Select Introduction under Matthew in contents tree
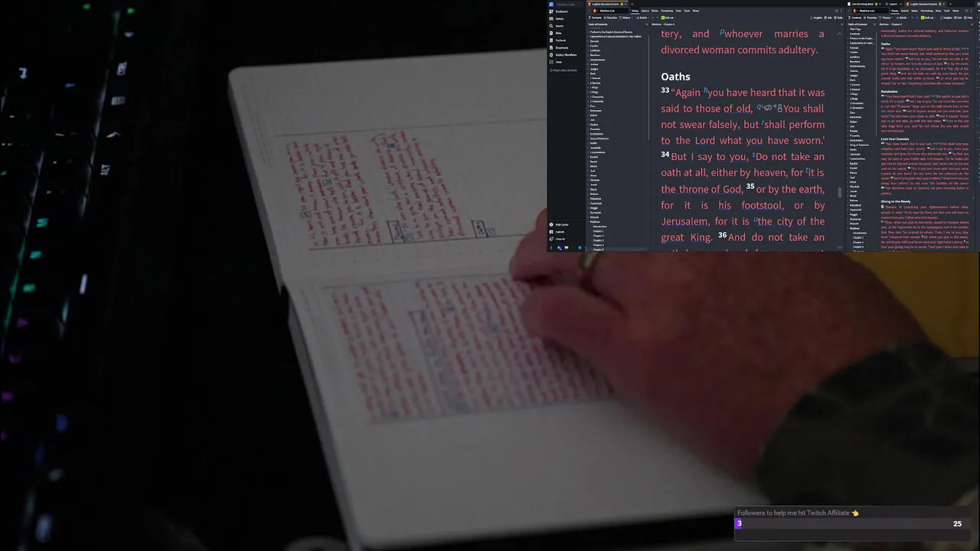Image resolution: width=980 pixels, height=551 pixels. pos(599,227)
